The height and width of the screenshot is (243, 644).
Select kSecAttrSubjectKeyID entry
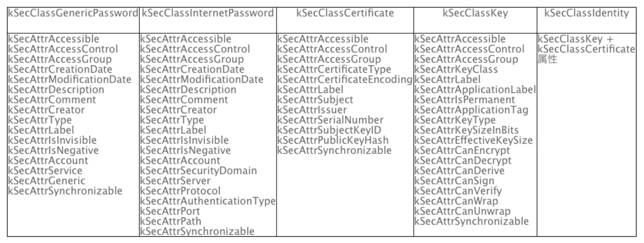[x=329, y=130]
